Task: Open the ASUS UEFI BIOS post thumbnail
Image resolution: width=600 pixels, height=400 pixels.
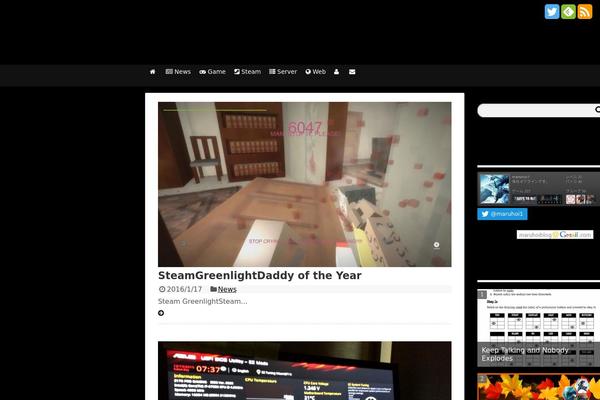Action: point(305,371)
